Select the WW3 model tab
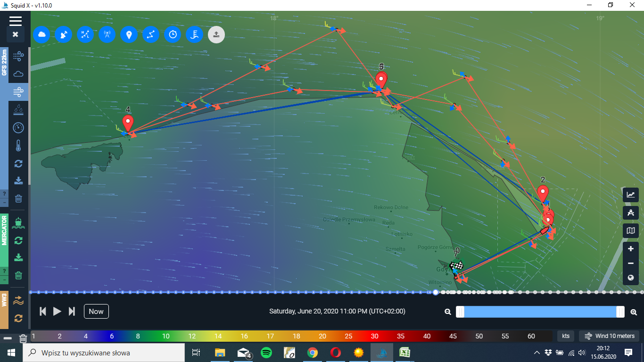644x362 pixels. click(x=4, y=300)
